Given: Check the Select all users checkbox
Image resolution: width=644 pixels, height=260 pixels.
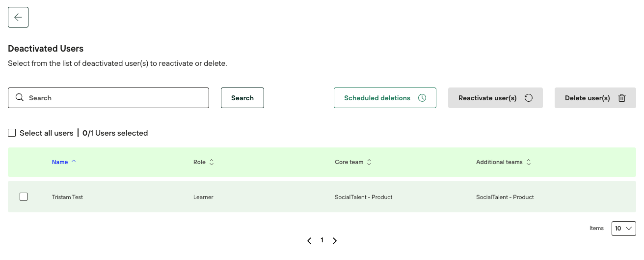Looking at the screenshot, I should click(x=12, y=133).
